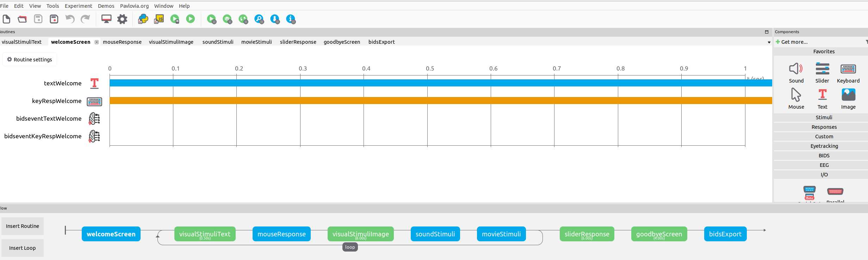The height and width of the screenshot is (260, 868).
Task: Maximize the Routines panel
Action: tap(767, 32)
